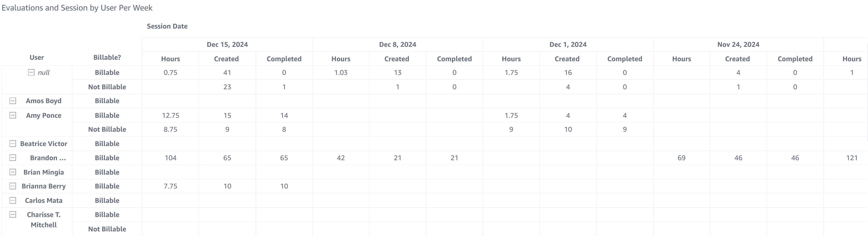The height and width of the screenshot is (236, 868).
Task: Click Amy Ponce's 12.75 hours cell
Action: pyautogui.click(x=171, y=115)
